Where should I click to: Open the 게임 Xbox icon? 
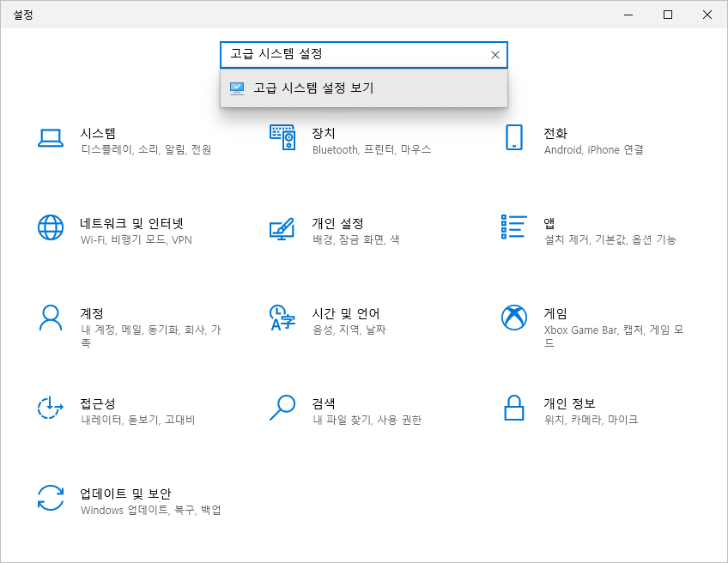(514, 318)
